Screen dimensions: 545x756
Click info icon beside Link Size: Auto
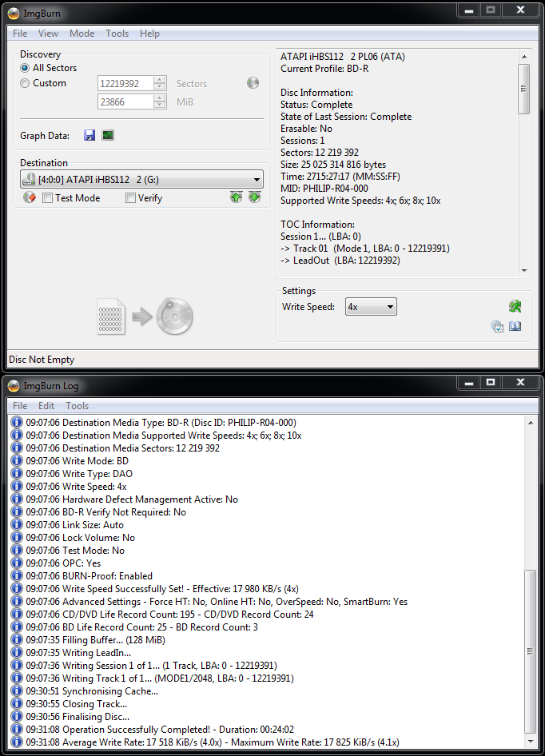pos(17,524)
